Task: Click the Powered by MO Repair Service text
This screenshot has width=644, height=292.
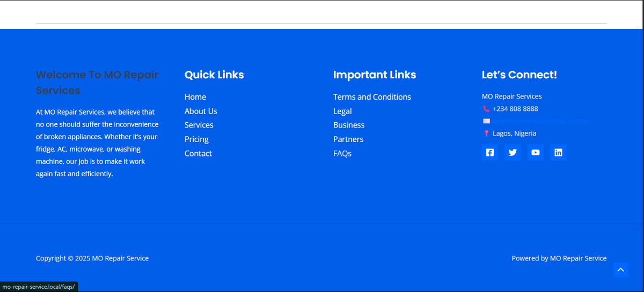Action: pyautogui.click(x=559, y=258)
